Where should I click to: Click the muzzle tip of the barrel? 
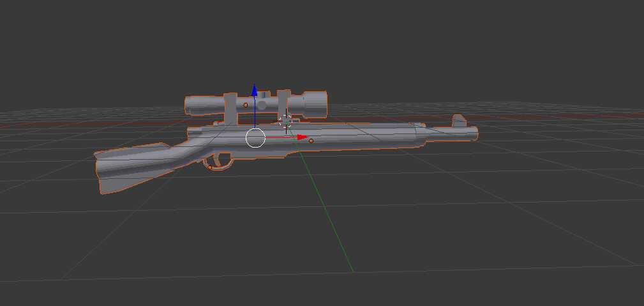[474, 134]
